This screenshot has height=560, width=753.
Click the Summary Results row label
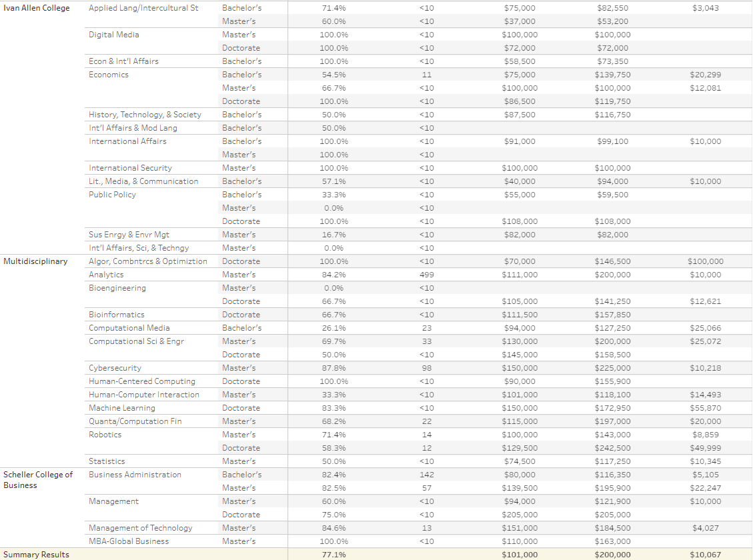(36, 555)
